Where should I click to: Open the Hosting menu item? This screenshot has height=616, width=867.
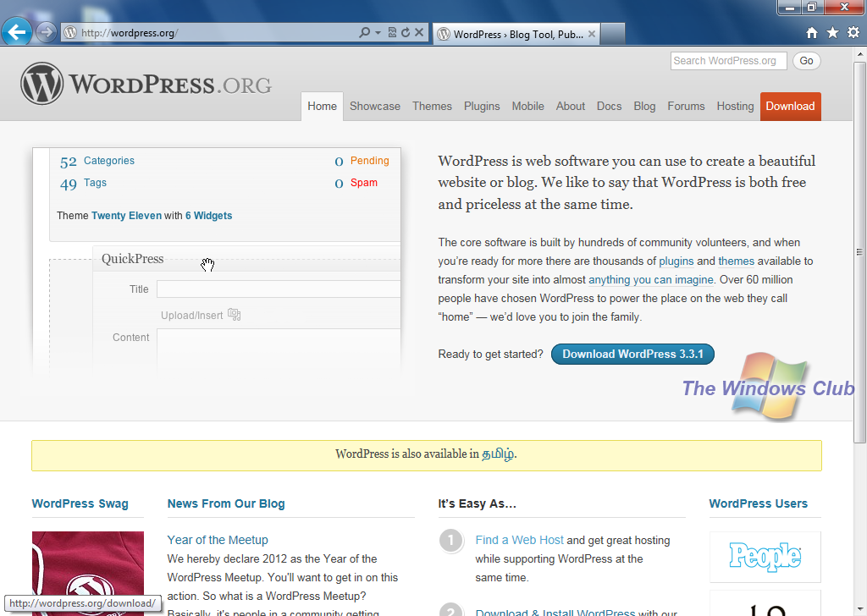735,106
